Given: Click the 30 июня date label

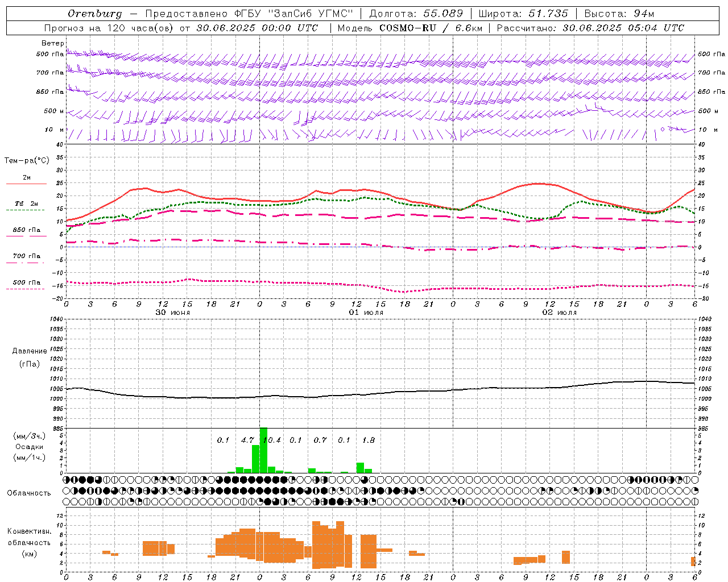Looking at the screenshot, I should coord(173,313).
